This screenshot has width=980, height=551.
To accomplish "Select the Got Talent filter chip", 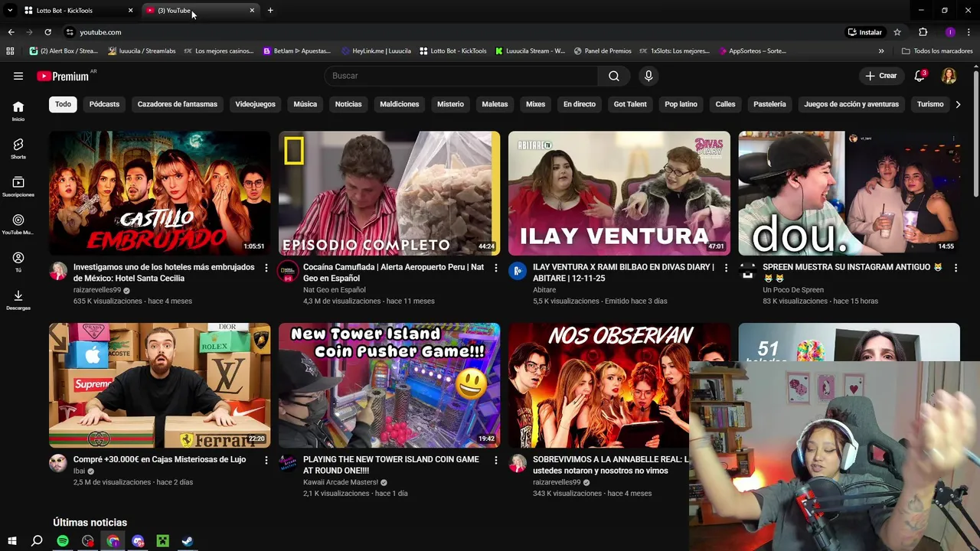I will (630, 104).
